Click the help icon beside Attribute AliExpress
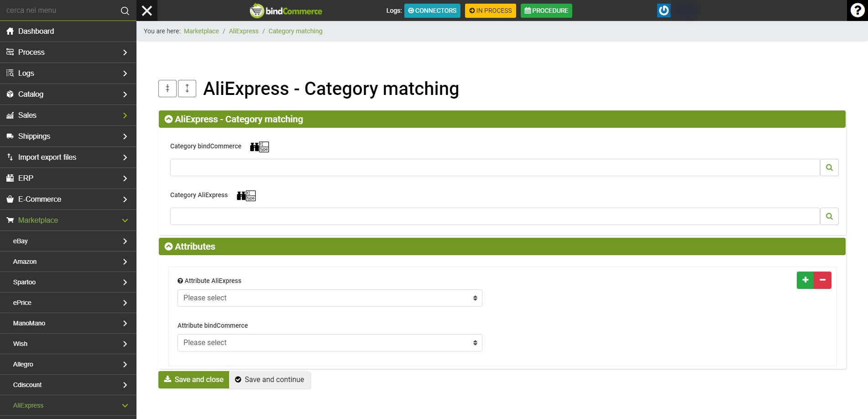 coord(180,281)
